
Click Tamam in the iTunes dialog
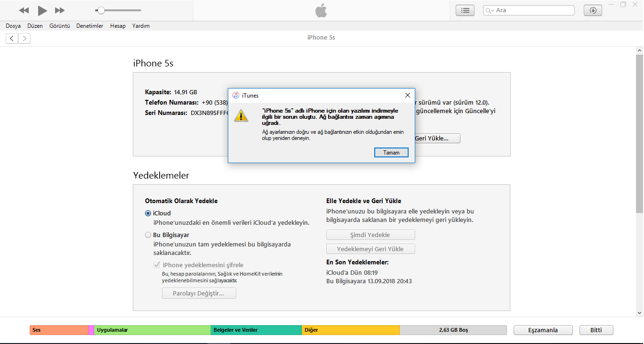(x=391, y=153)
